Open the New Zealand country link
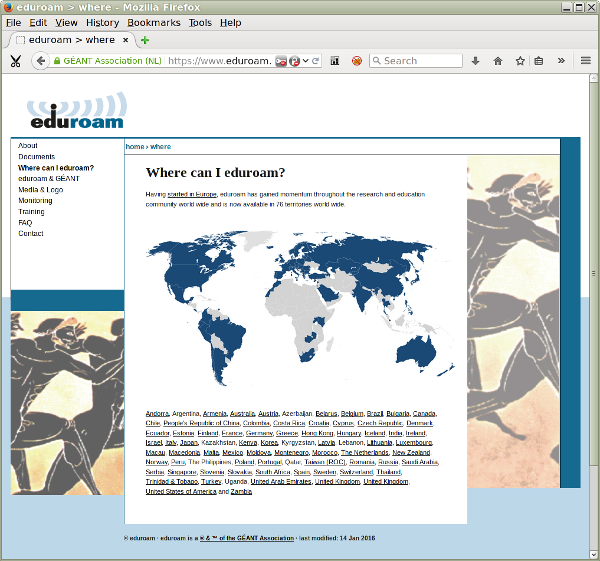600x561 pixels. click(411, 453)
